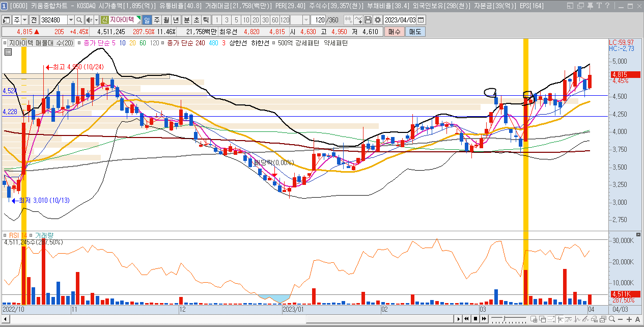Click the 신 badge beside stock name
This screenshot has height=327, width=644.
pos(104,20)
